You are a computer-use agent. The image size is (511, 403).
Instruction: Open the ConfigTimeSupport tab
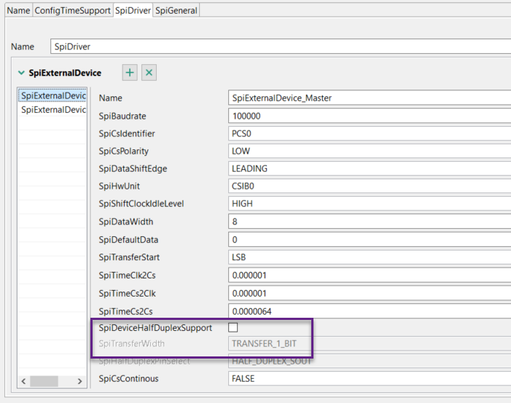pos(72,11)
